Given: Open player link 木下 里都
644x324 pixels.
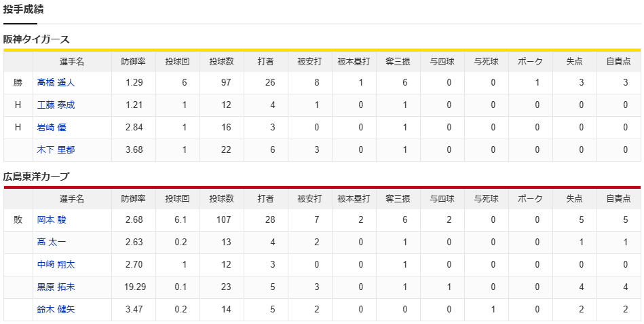Looking at the screenshot, I should 56,149.
